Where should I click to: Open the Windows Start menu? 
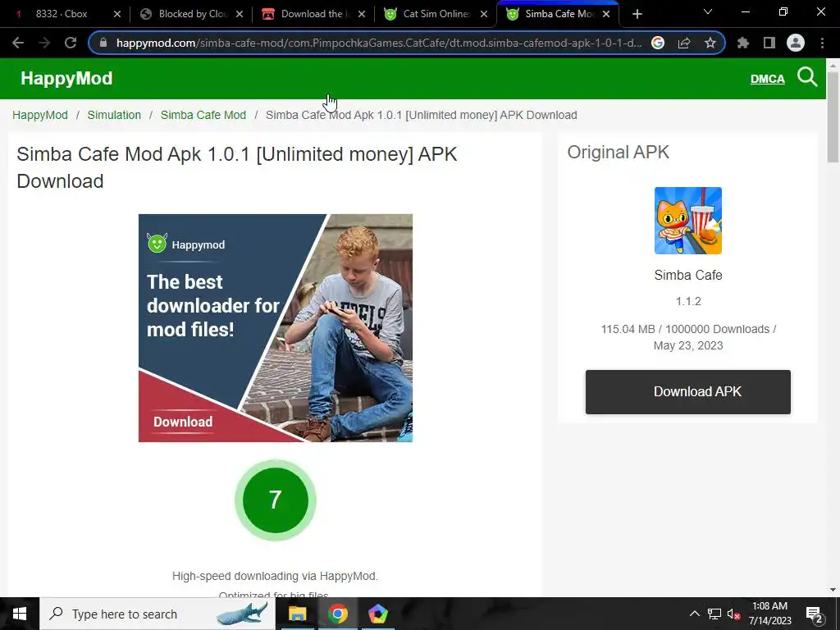20,614
